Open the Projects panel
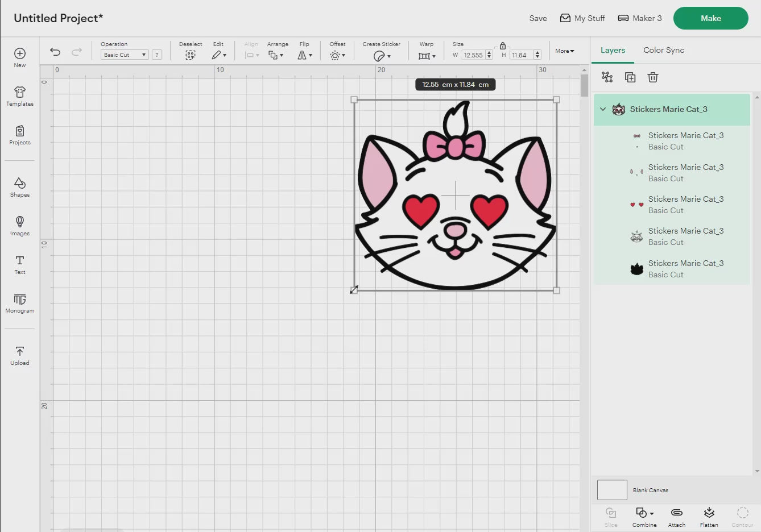Screen dimensions: 761x532 pyautogui.click(x=20, y=135)
